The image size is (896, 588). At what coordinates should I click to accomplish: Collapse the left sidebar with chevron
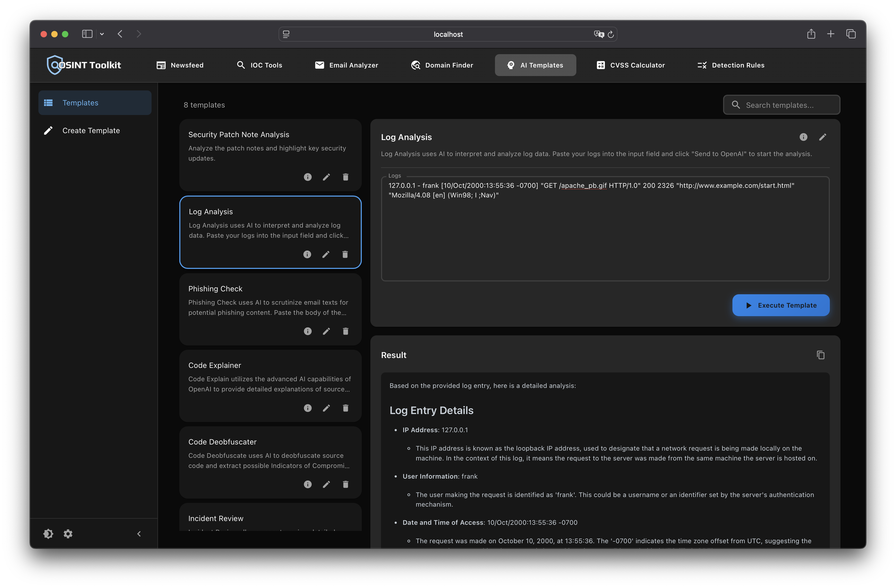tap(139, 533)
